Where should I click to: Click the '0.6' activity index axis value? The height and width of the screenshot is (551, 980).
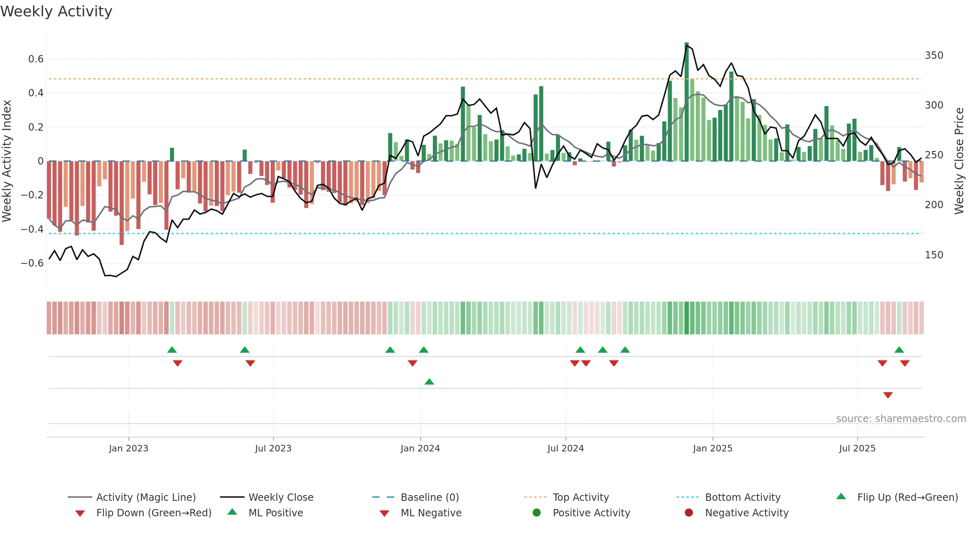(36, 59)
